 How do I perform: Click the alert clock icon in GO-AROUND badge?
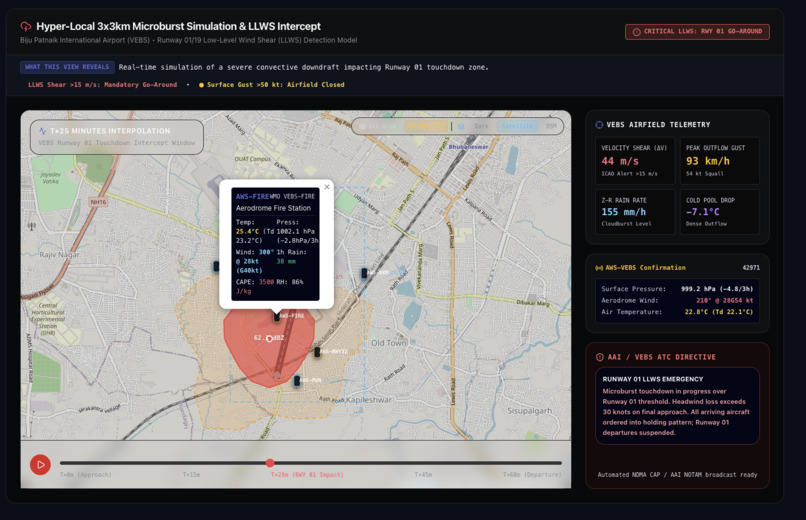(636, 32)
